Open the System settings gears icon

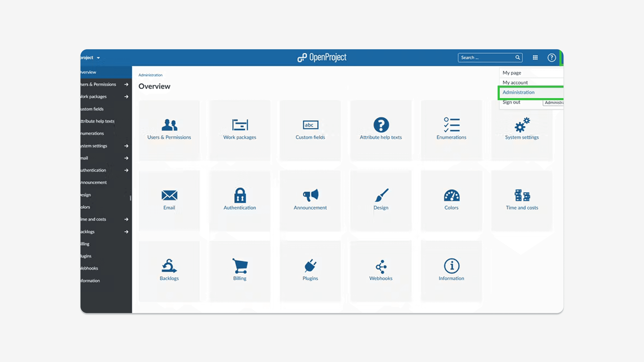(x=522, y=125)
